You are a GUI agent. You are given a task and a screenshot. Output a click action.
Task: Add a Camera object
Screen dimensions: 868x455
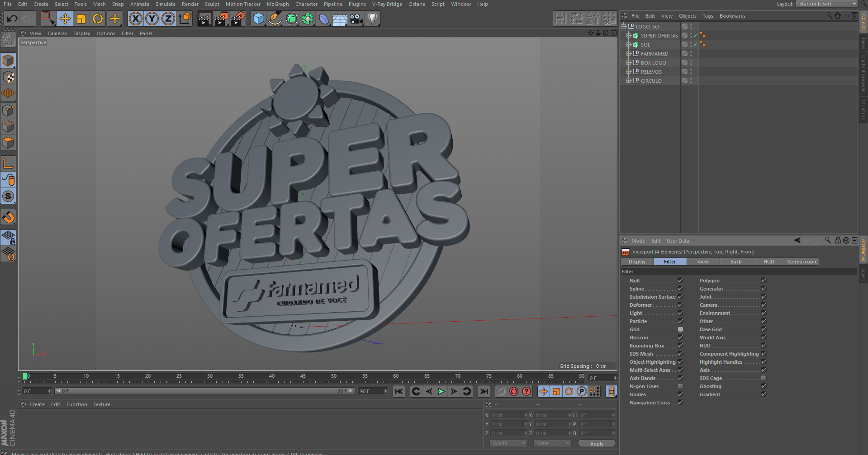[356, 19]
